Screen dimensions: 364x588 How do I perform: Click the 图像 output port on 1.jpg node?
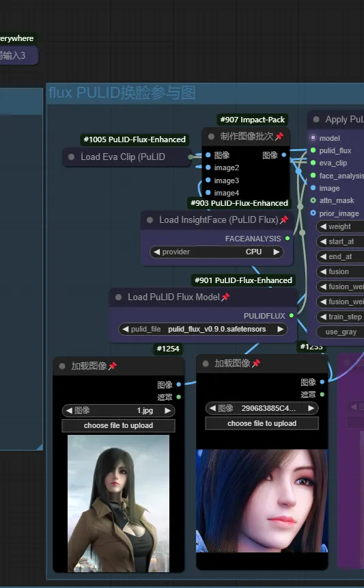[x=179, y=384]
